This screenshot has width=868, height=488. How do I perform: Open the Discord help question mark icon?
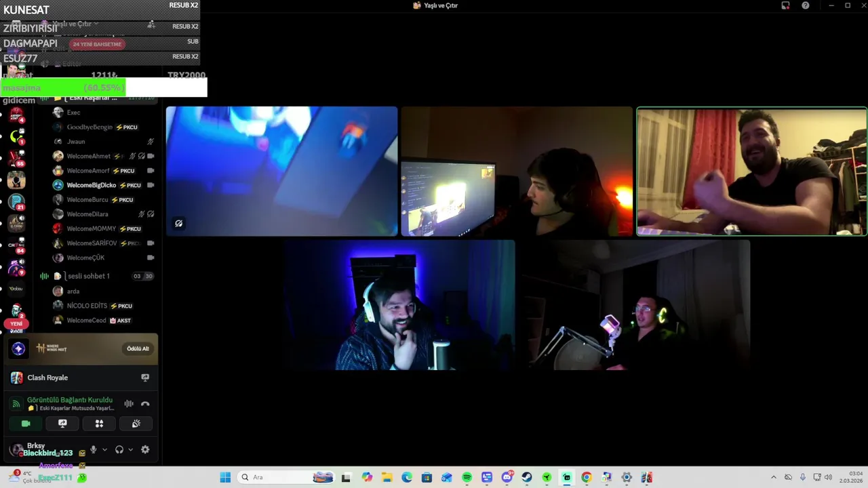pos(805,5)
